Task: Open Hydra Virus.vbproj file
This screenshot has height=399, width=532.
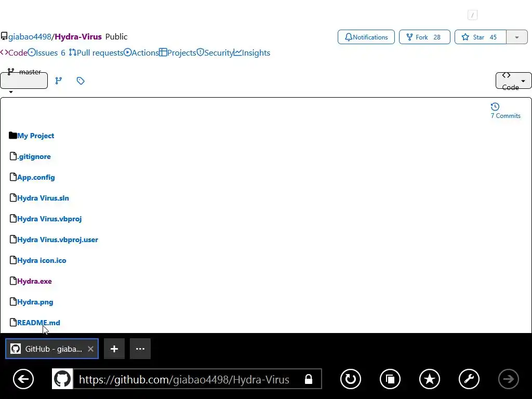Action: [x=49, y=219]
